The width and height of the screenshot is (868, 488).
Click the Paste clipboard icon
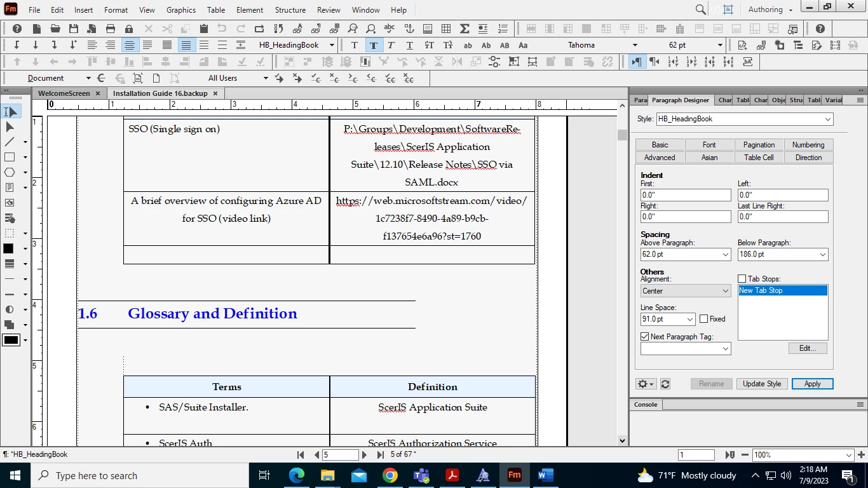point(203,29)
